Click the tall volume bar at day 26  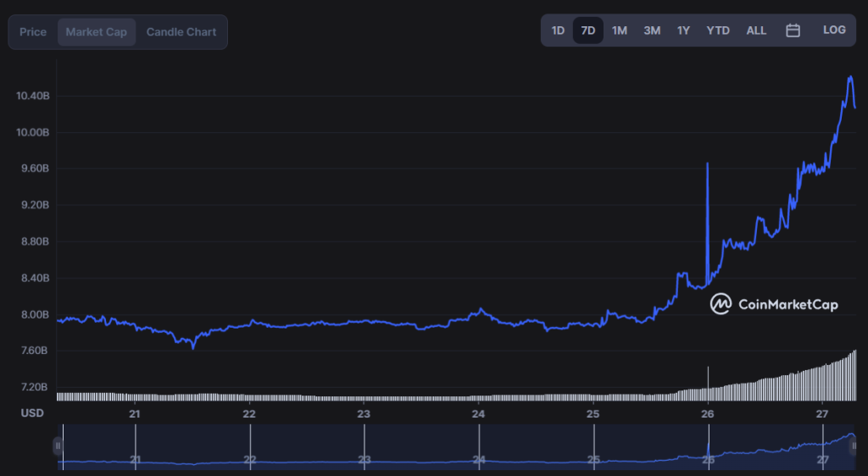point(708,383)
